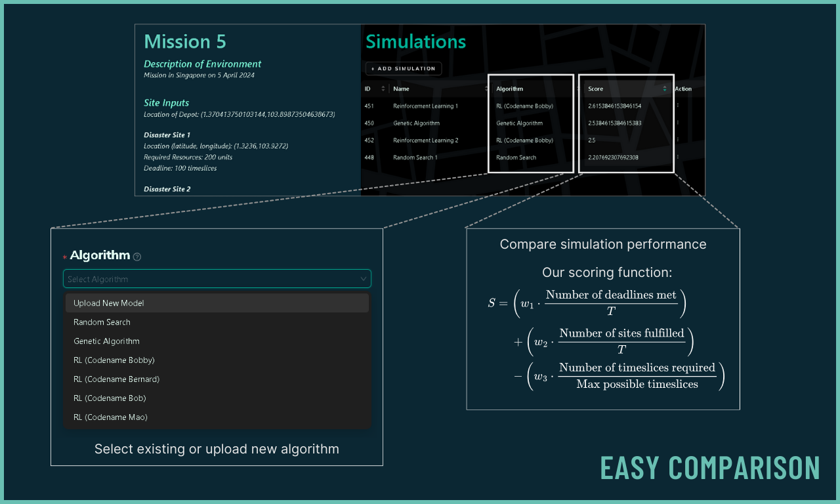Select the Reinforcement Learning 1 table row
The height and width of the screenshot is (504, 840).
[425, 106]
